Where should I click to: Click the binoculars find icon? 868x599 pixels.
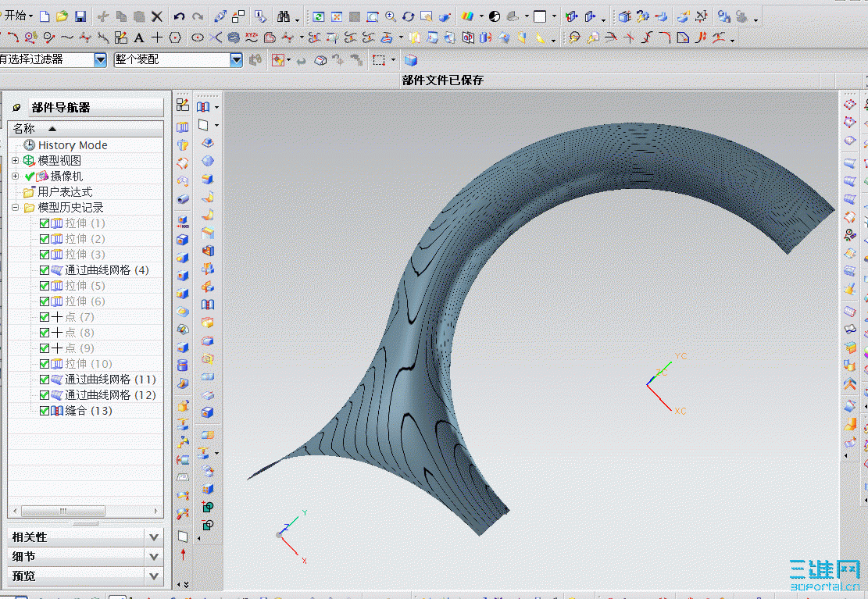(283, 16)
